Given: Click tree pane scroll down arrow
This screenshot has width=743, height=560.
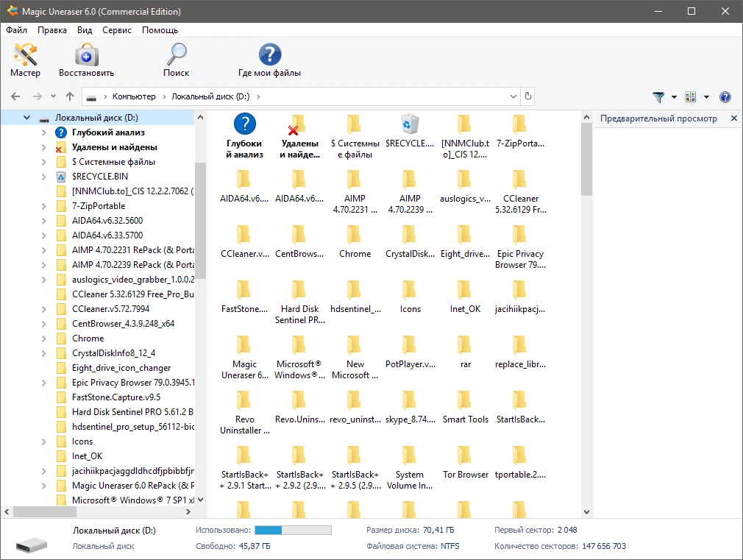Looking at the screenshot, I should click(x=200, y=500).
